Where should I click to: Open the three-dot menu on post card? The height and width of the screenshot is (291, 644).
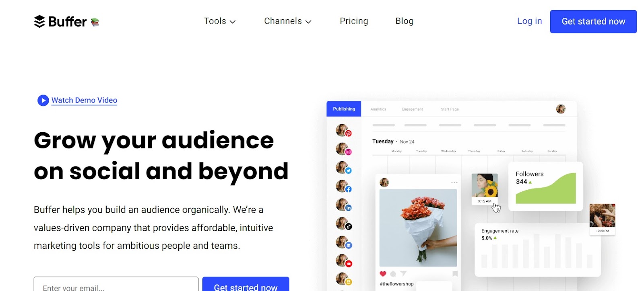pos(454,182)
